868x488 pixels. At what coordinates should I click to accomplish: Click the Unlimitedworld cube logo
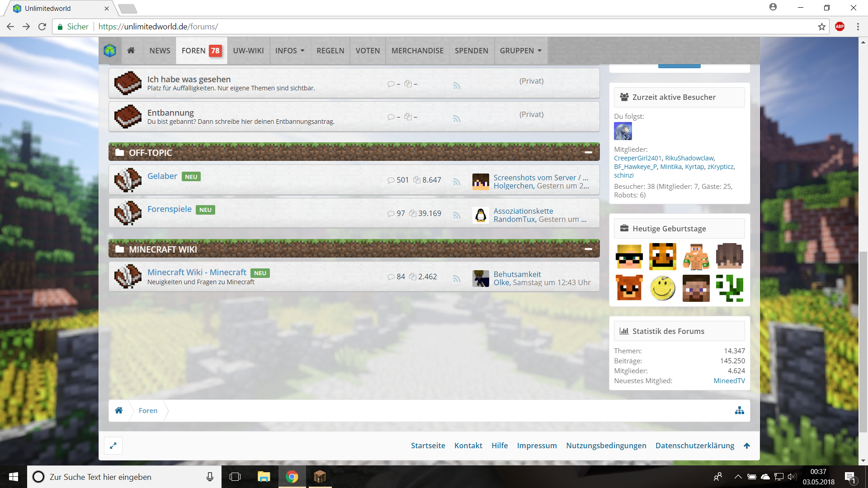tap(110, 51)
